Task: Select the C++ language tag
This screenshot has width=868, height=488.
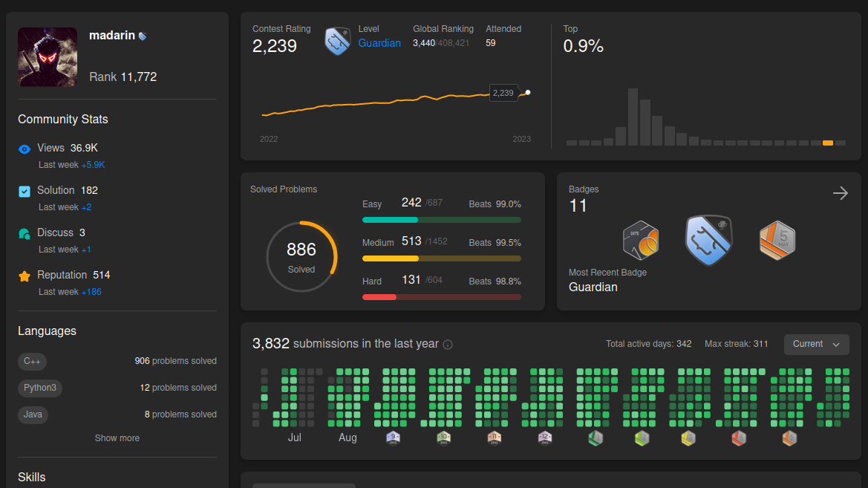Action: click(32, 361)
